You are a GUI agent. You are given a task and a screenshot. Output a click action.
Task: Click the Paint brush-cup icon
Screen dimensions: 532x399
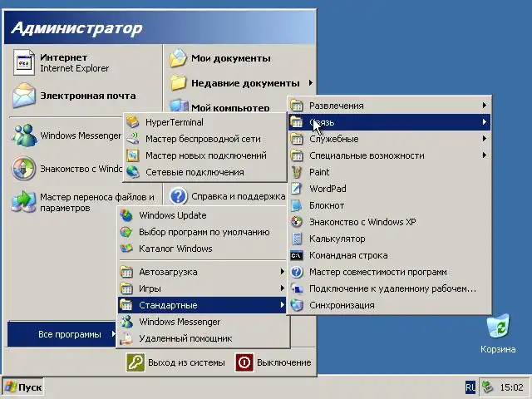coord(297,172)
